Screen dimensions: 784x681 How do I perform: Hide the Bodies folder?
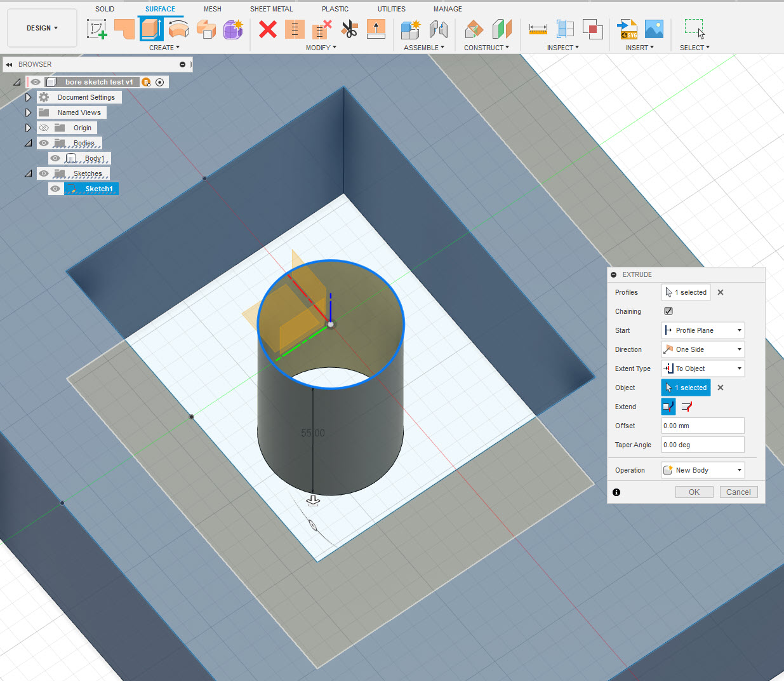[x=44, y=143]
